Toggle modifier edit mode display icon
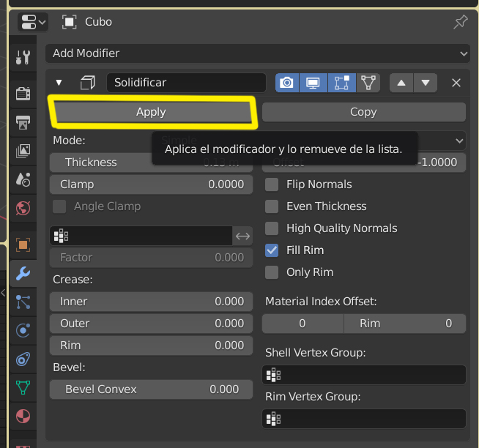 (341, 83)
